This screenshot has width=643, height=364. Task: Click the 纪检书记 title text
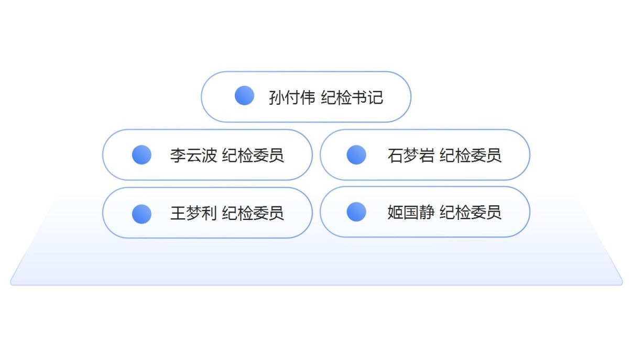pyautogui.click(x=352, y=97)
